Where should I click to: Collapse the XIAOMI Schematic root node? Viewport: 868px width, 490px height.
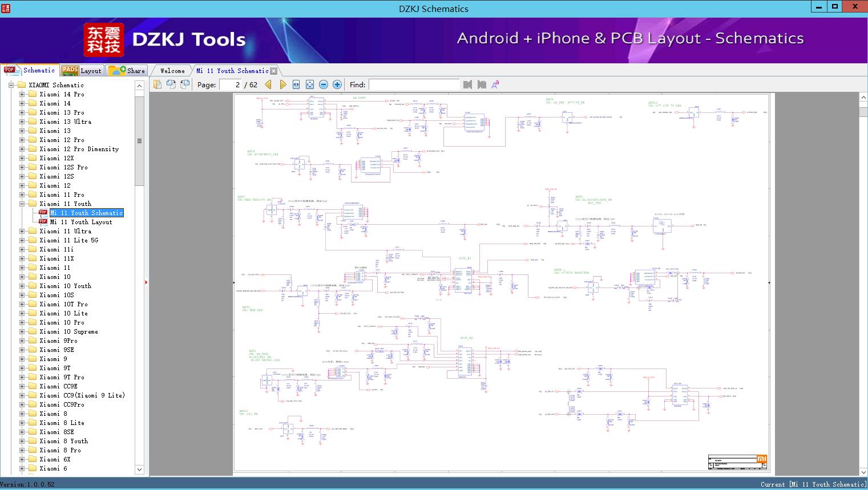pyautogui.click(x=11, y=85)
